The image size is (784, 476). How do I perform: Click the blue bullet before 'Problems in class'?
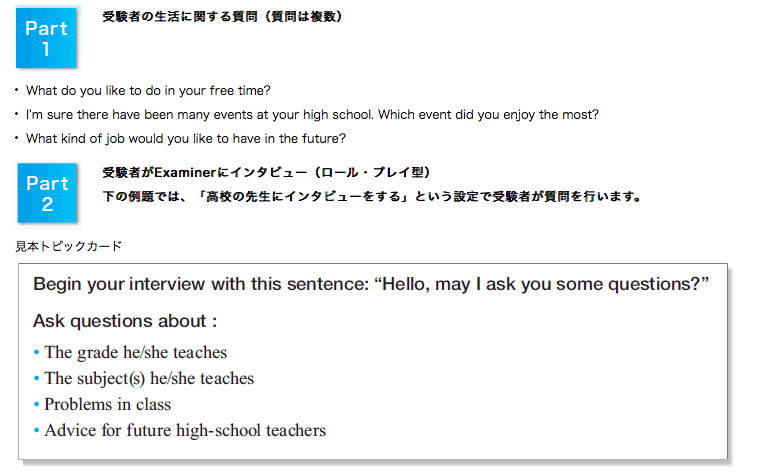pos(36,404)
